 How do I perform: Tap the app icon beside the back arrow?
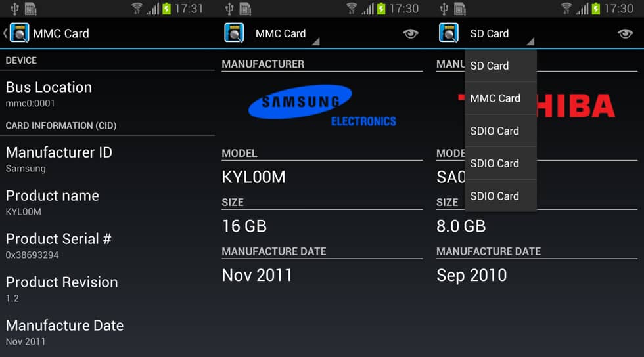pos(19,33)
